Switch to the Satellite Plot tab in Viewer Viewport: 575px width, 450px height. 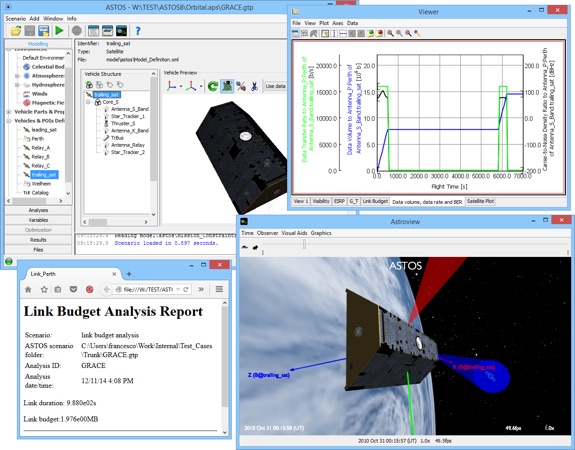(x=480, y=201)
